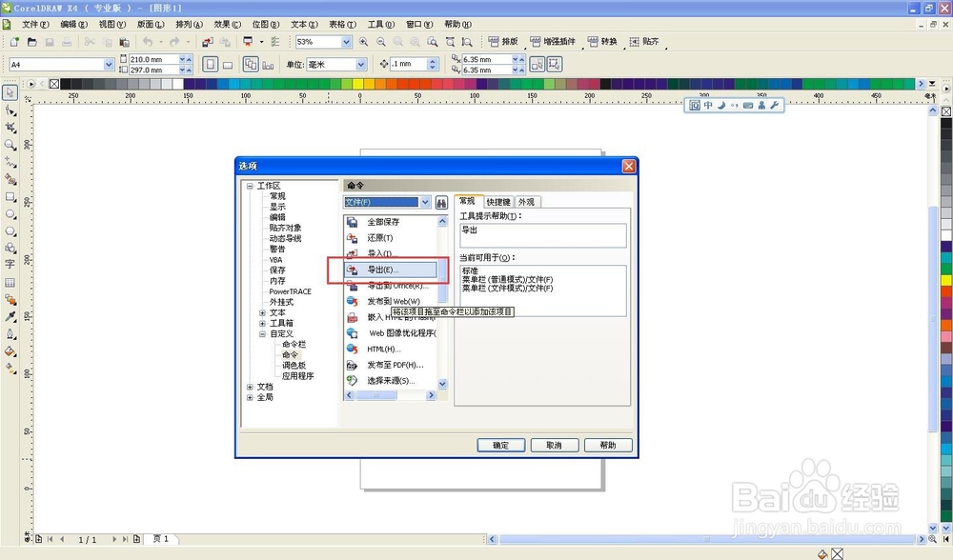Click the 页 1 page tab

pyautogui.click(x=161, y=539)
